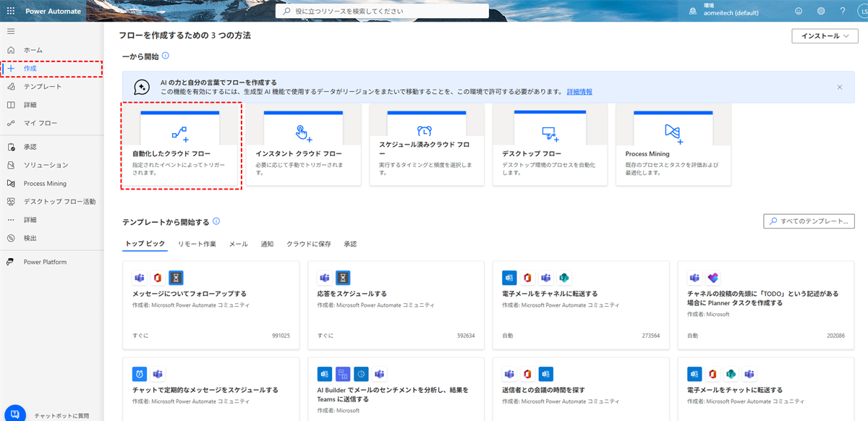868x421 pixels.
Task: Open マイ フロー in the sidebar
Action: pos(40,123)
